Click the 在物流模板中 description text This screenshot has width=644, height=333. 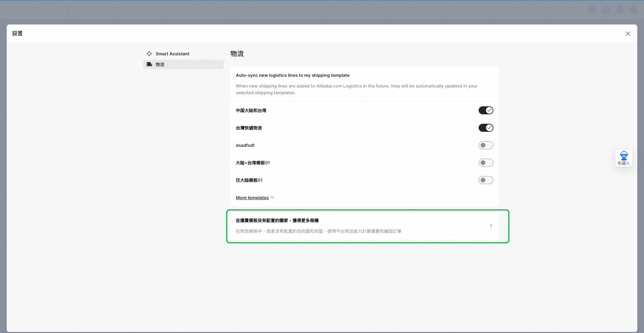[319, 231]
